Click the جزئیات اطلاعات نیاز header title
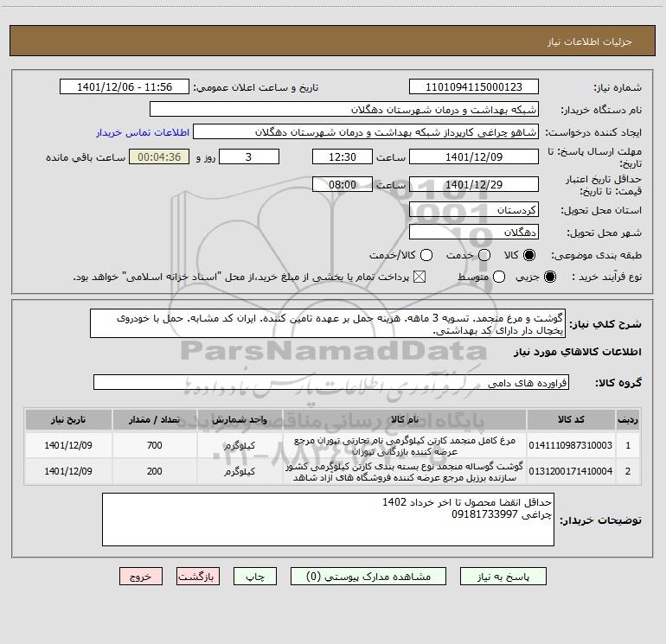Viewport: 666px width, 644px height. (x=590, y=41)
